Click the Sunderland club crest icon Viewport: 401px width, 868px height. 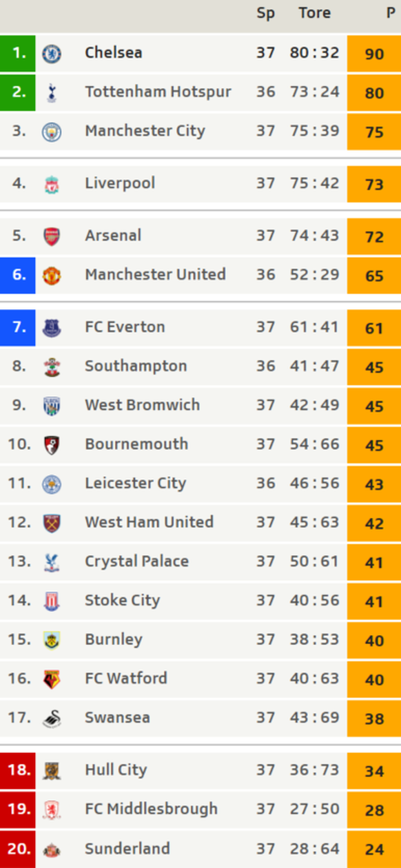[52, 849]
